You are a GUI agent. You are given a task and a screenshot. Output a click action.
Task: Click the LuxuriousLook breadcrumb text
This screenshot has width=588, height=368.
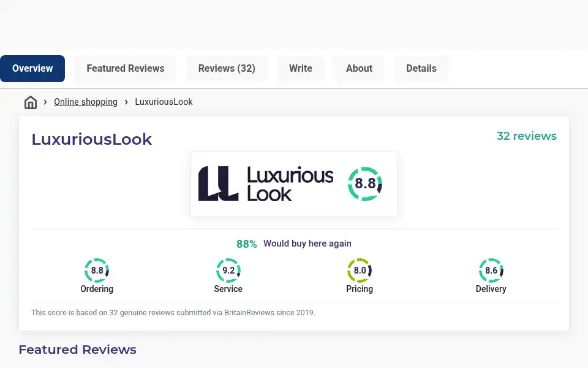click(164, 102)
